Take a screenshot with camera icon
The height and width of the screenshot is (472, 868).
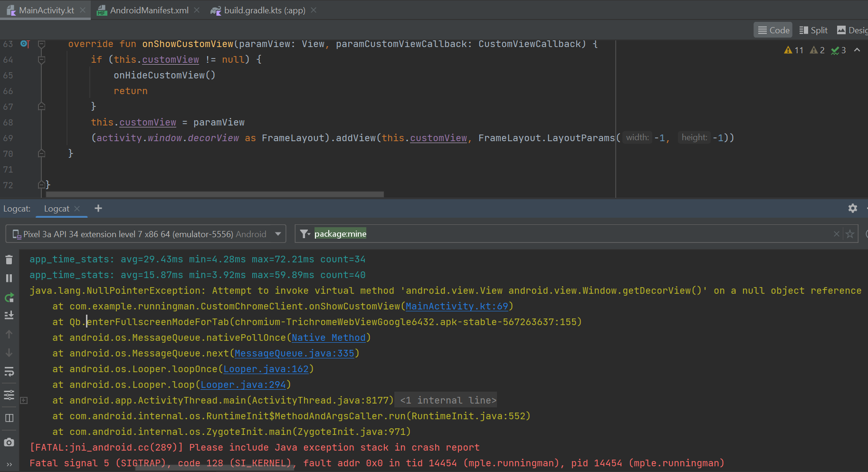pos(9,442)
